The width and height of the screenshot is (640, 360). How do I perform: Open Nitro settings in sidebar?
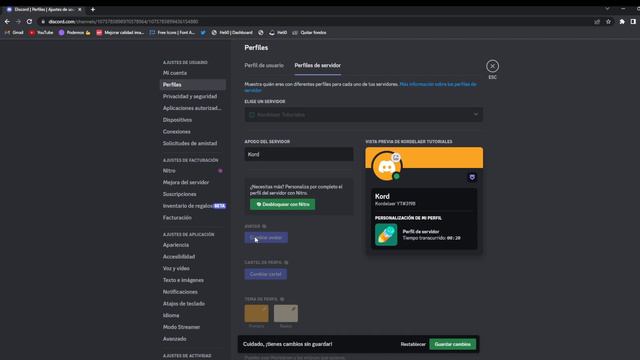coord(193,171)
